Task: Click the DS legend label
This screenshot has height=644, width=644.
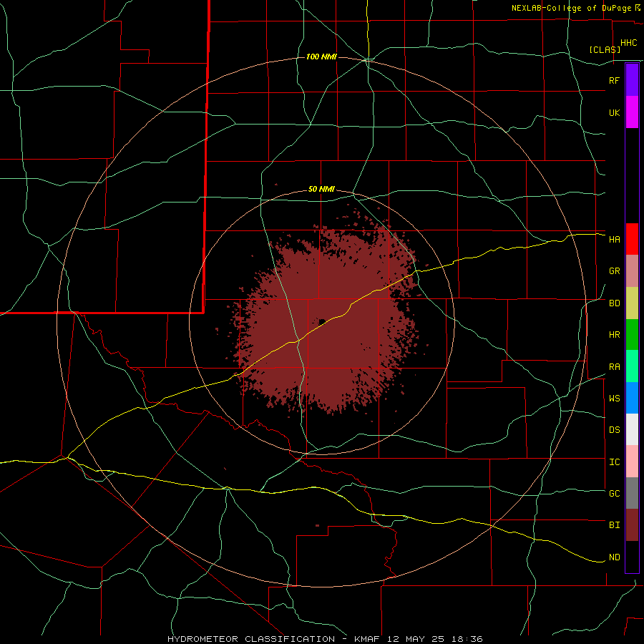Action: [x=614, y=430]
